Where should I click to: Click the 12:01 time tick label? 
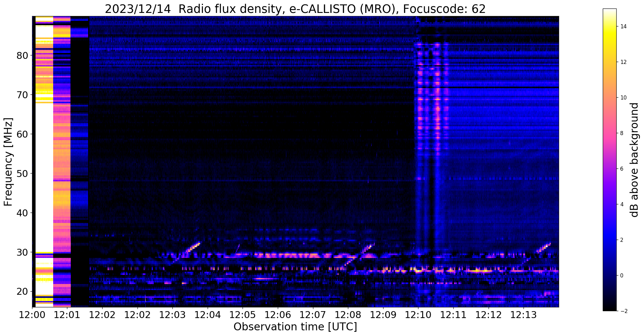pyautogui.click(x=67, y=315)
